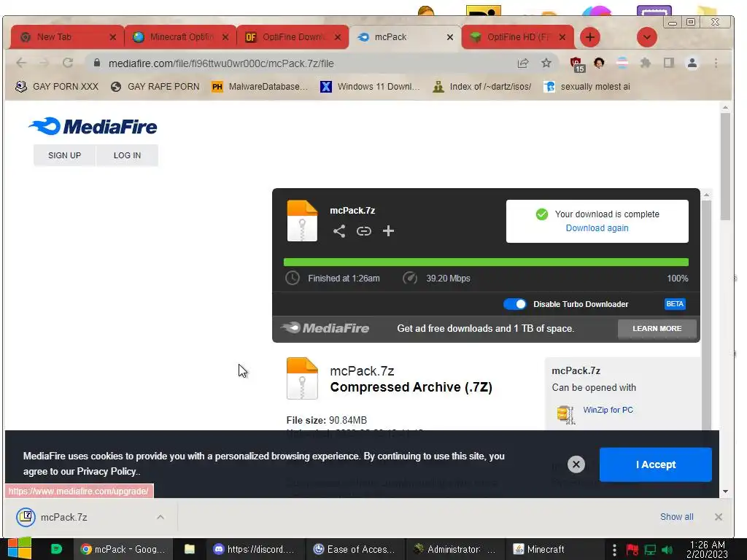Viewport: 747px width, 560px height.
Task: Dismiss the cookie banner with X
Action: click(x=576, y=464)
